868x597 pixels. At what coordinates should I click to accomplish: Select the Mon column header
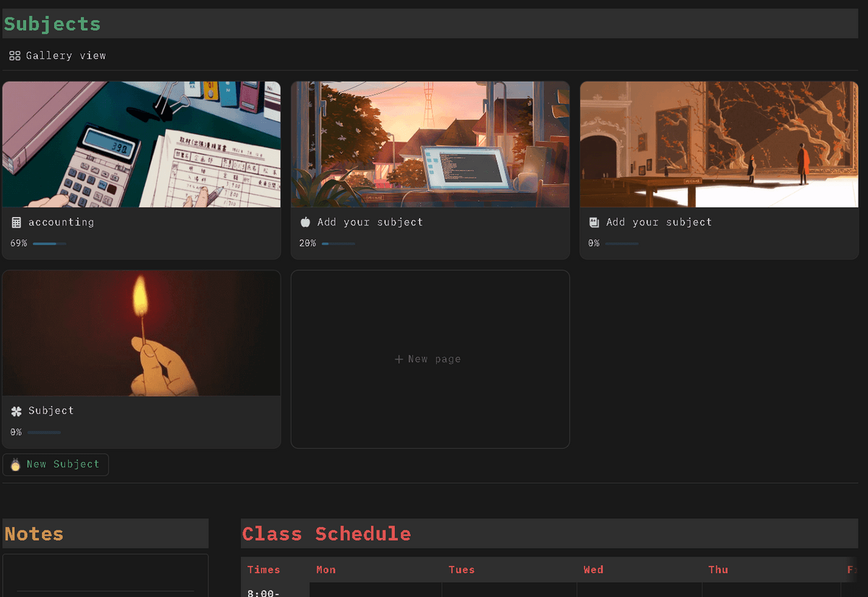326,570
